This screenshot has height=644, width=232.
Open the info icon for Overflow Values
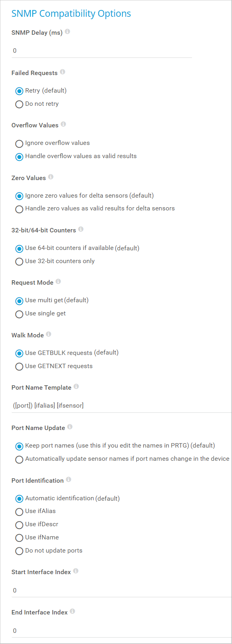64,124
